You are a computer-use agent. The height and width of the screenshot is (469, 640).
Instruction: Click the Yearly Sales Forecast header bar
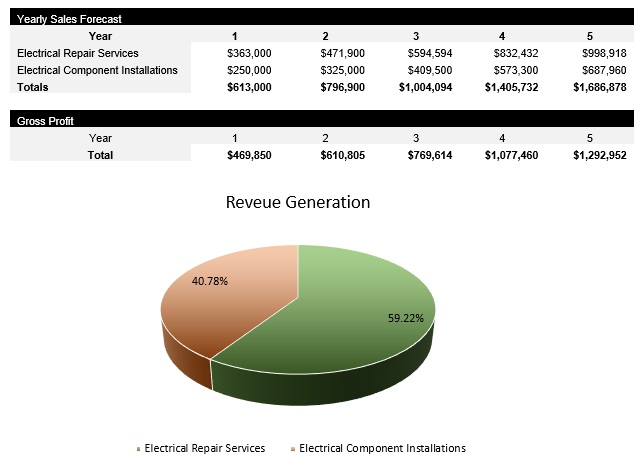[320, 19]
